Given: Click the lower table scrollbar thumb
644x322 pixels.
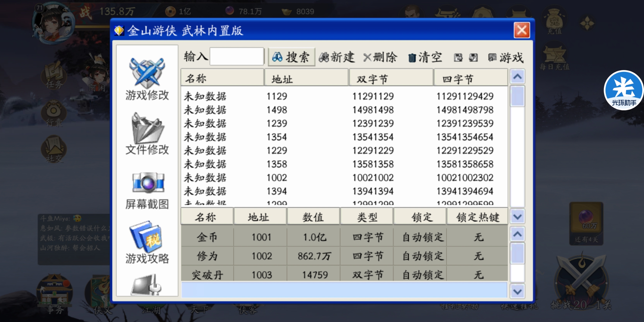Looking at the screenshot, I should 518,253.
